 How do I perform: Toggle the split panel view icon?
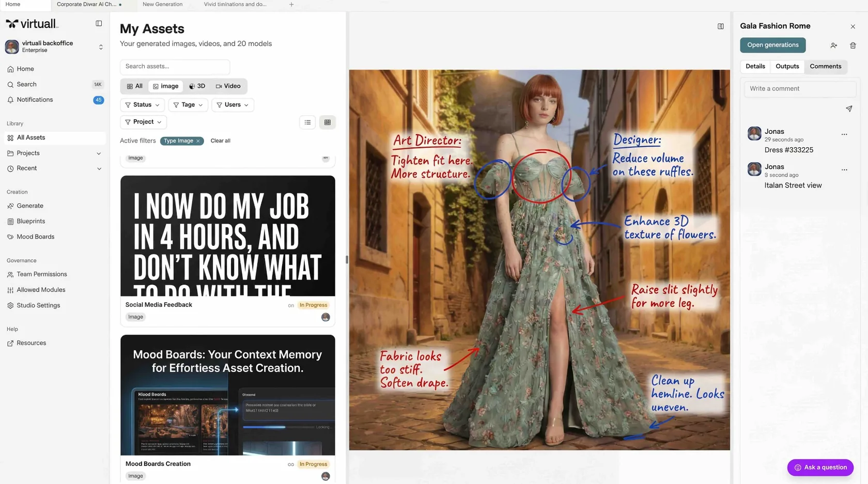[720, 26]
